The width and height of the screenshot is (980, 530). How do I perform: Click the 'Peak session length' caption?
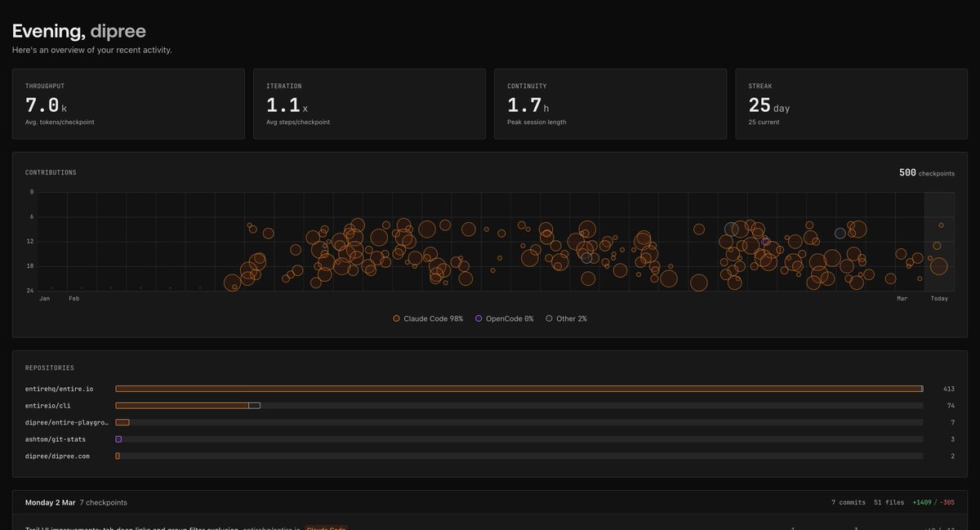pos(537,122)
